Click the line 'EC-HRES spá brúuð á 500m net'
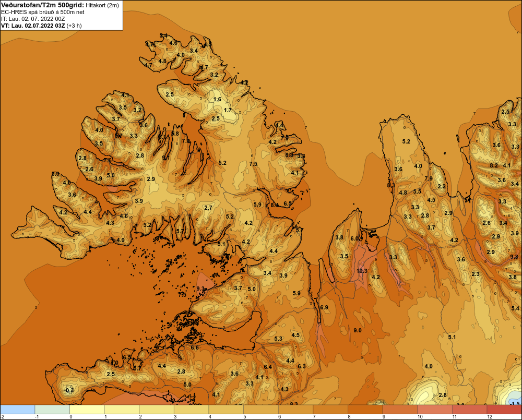 click(x=43, y=12)
